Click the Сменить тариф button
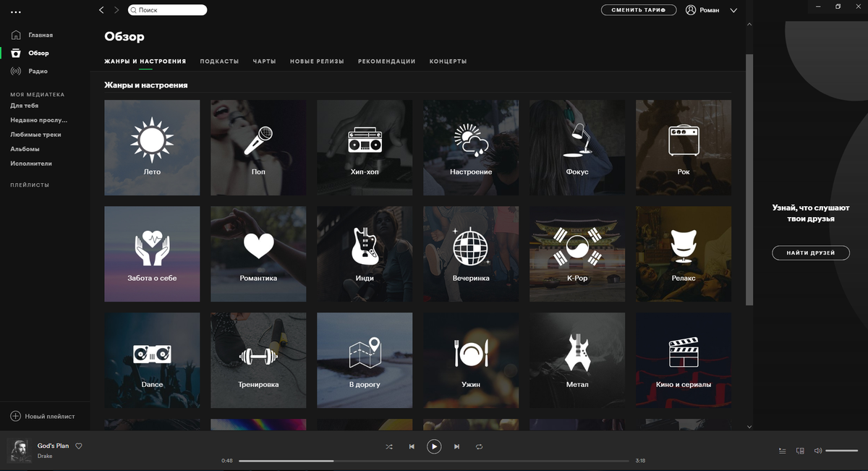Screen dimensions: 868x471 coord(639,10)
